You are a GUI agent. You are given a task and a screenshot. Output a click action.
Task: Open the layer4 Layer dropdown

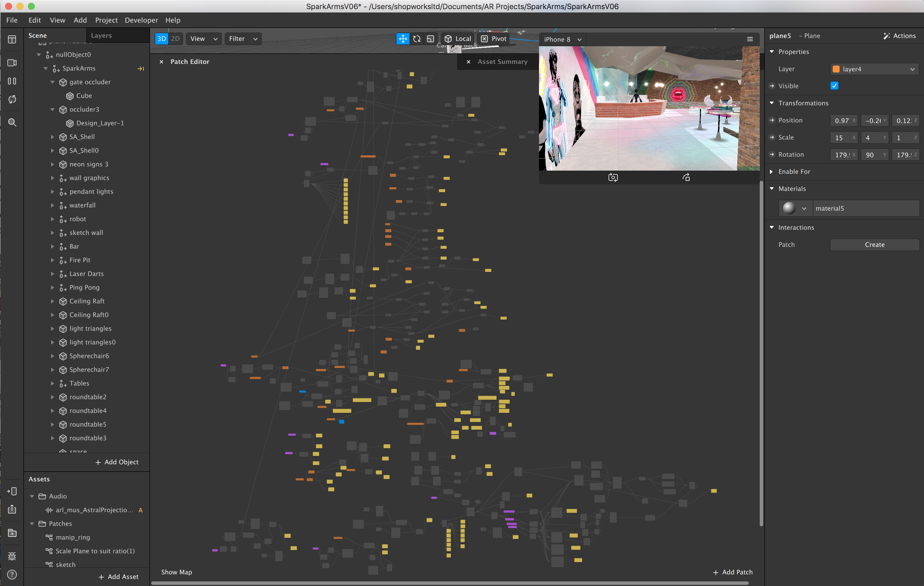pos(874,69)
